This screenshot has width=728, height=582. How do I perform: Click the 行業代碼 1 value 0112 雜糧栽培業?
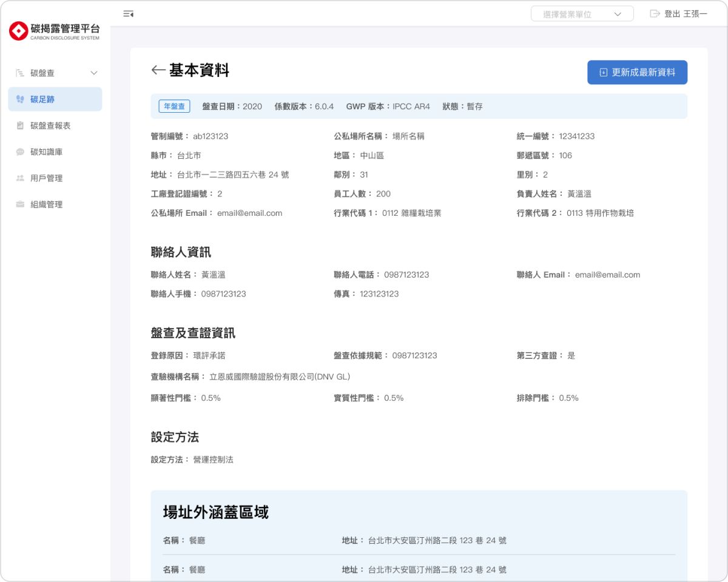412,213
